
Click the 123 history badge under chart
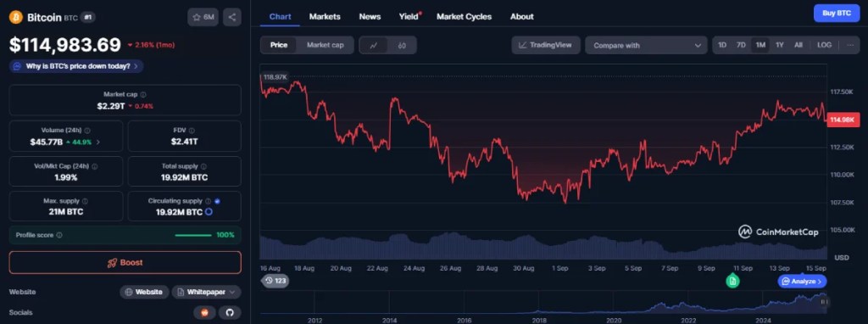click(x=275, y=281)
